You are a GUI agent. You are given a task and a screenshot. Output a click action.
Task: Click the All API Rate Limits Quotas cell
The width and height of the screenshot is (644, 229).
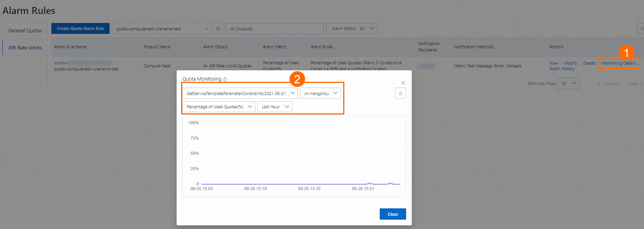click(227, 66)
